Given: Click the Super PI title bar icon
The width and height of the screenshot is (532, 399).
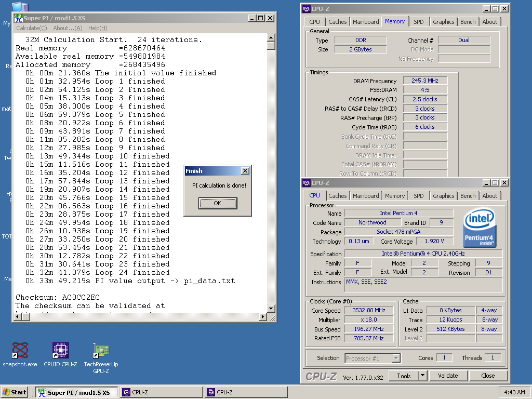Looking at the screenshot, I should pos(19,18).
